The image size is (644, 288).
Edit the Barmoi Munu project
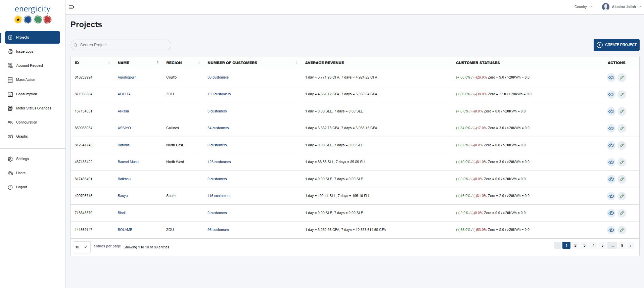tap(622, 162)
